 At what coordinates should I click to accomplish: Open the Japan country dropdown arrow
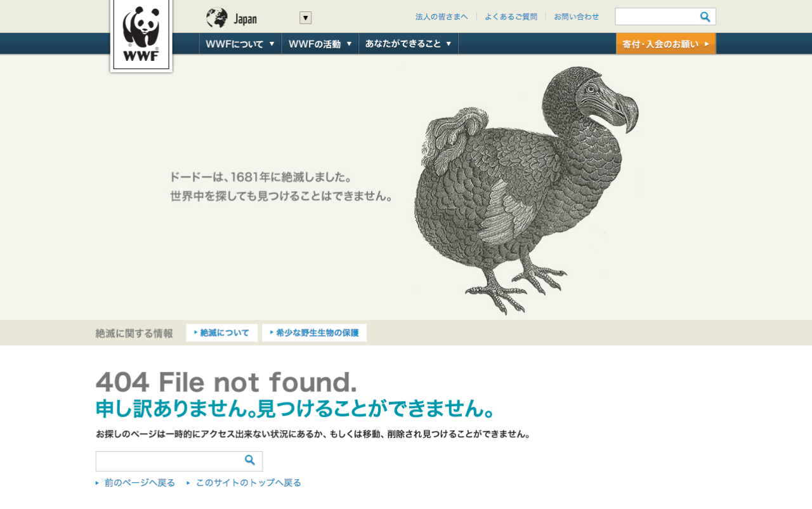pyautogui.click(x=306, y=18)
